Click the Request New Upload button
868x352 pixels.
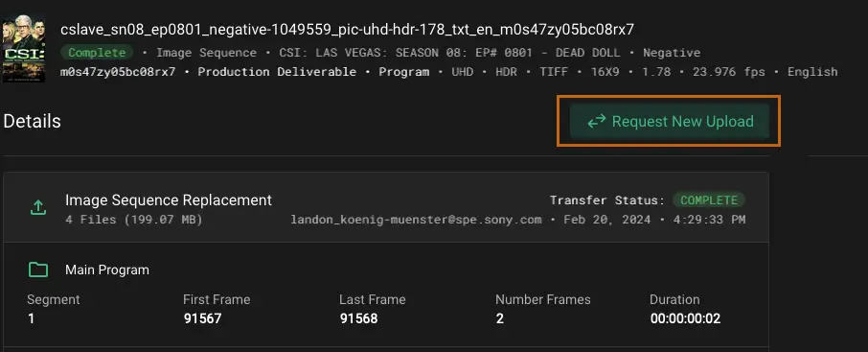point(670,122)
